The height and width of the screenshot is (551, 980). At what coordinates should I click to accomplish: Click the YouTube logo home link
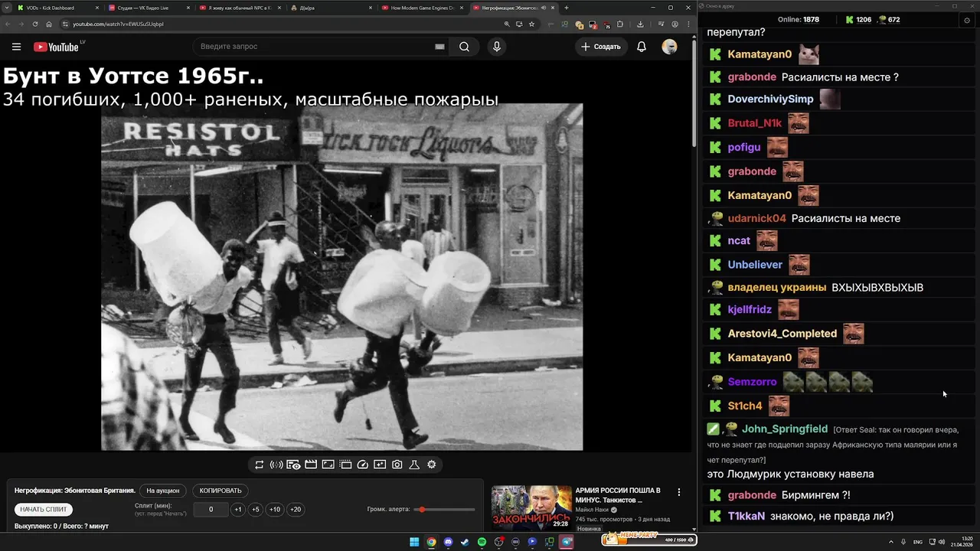click(56, 47)
